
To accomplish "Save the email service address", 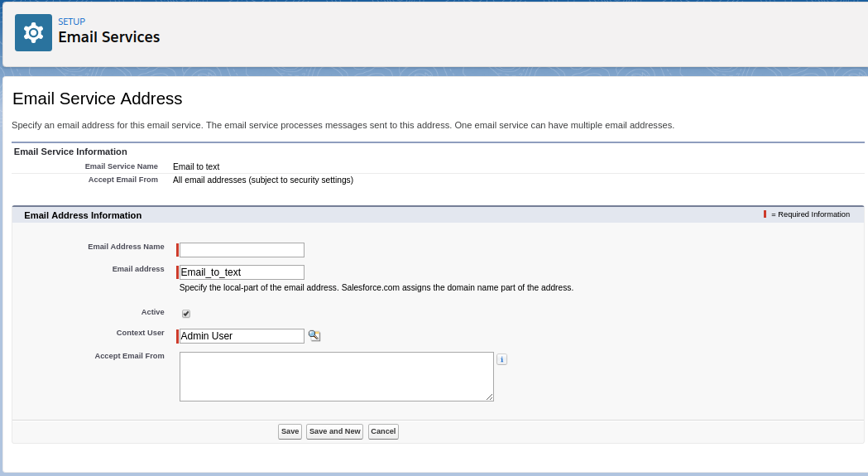I will [x=290, y=431].
